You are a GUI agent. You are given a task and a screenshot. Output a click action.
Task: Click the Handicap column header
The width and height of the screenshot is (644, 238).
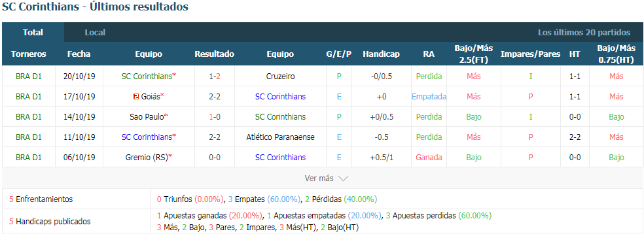pos(381,54)
